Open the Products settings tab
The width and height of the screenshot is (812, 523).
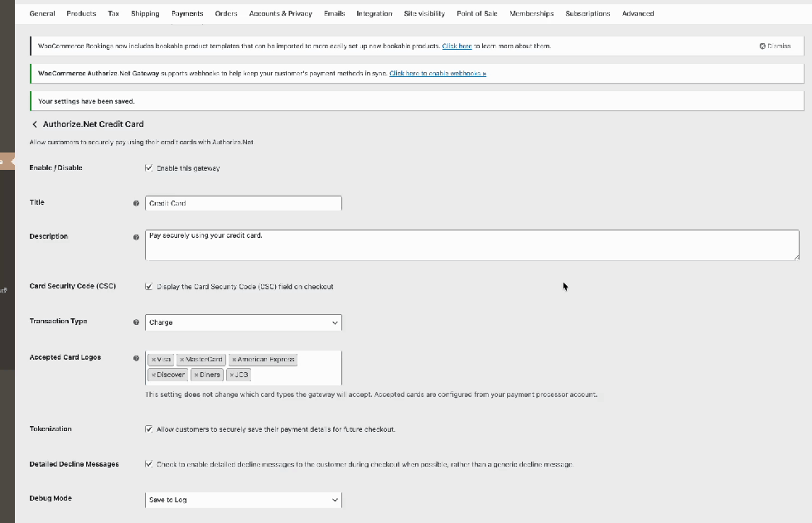click(x=81, y=13)
